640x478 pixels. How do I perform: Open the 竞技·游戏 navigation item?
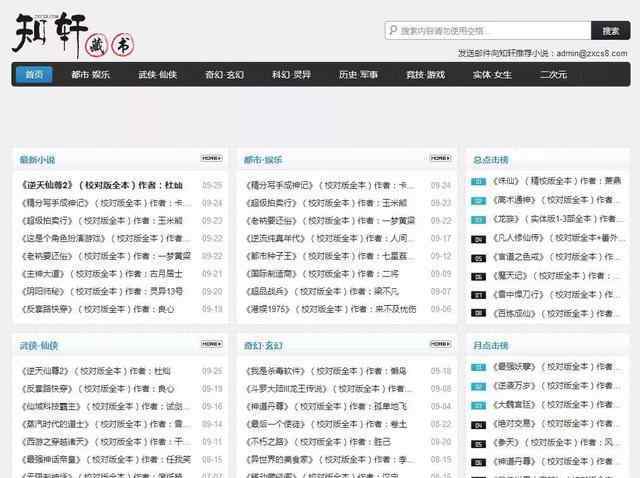tap(425, 75)
